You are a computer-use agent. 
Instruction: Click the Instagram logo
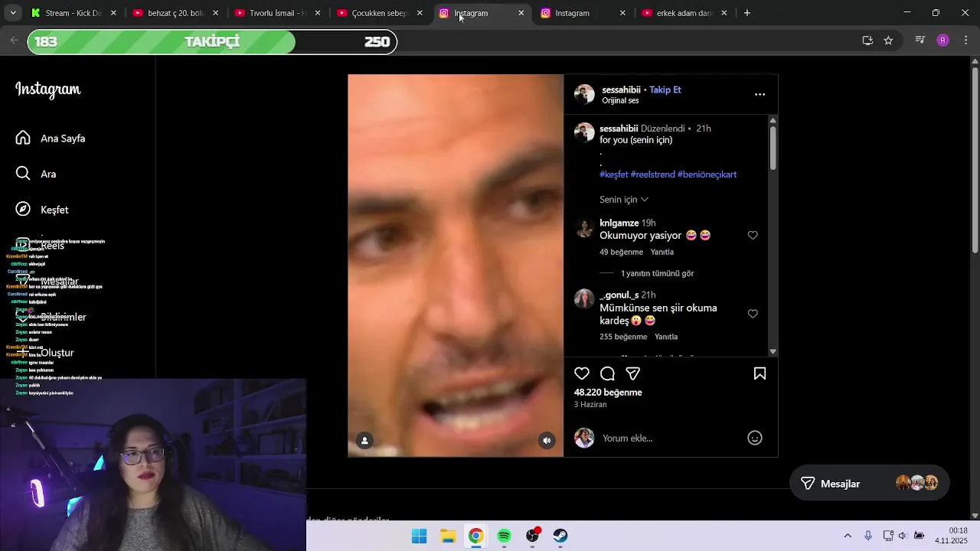[47, 90]
